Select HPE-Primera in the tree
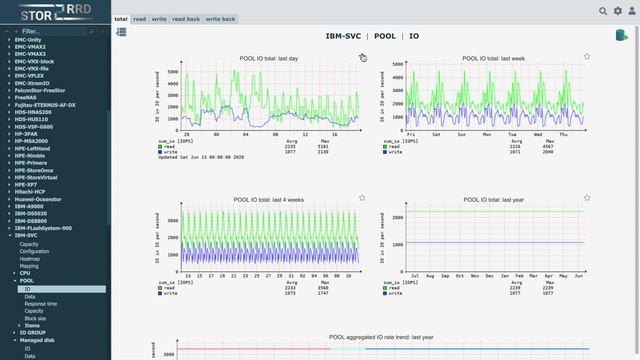The image size is (640, 360). [x=31, y=163]
